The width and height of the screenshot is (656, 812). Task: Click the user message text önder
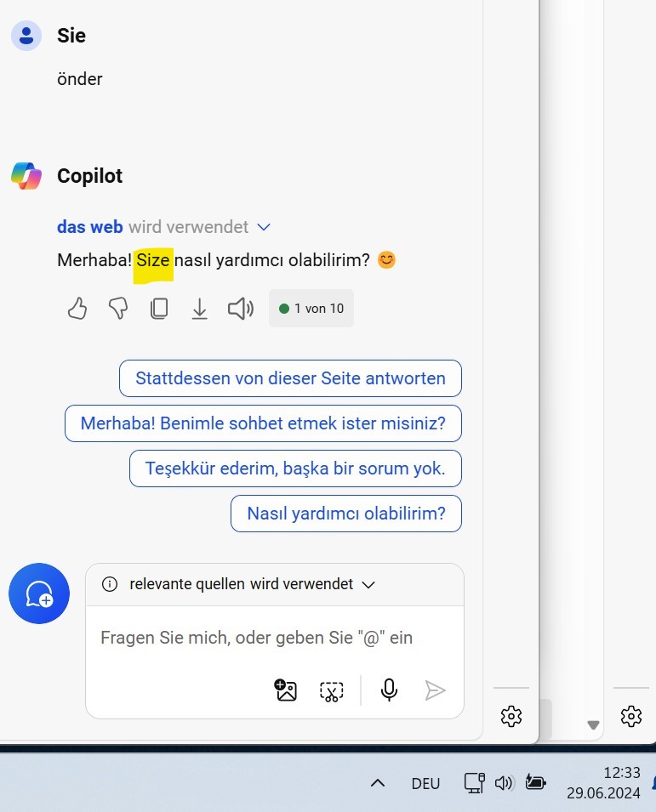coord(80,79)
